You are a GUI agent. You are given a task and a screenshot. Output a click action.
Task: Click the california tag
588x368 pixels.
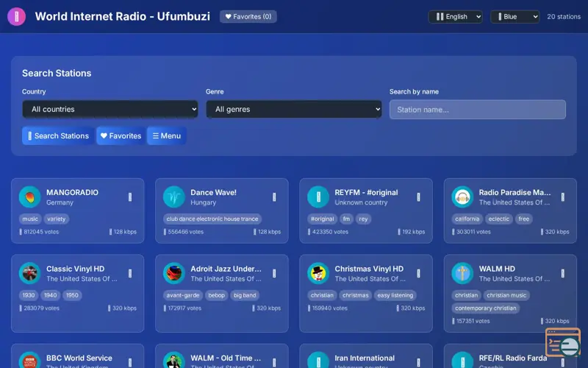pos(467,219)
